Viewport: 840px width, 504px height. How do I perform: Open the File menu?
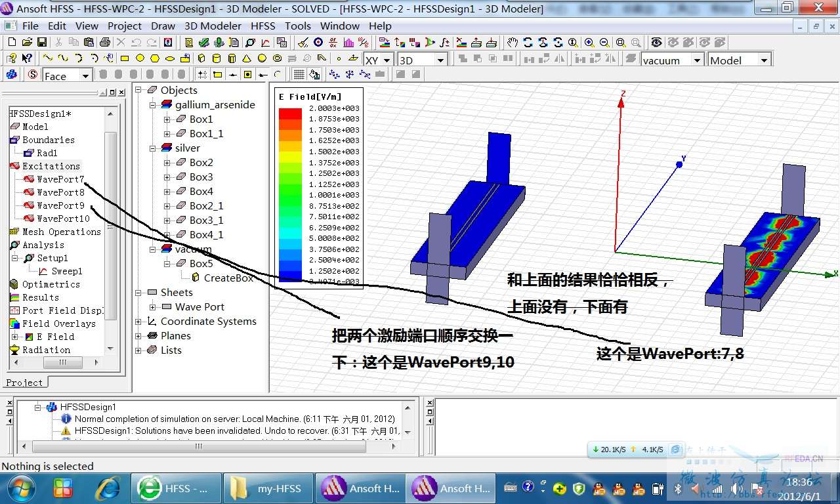tap(30, 26)
